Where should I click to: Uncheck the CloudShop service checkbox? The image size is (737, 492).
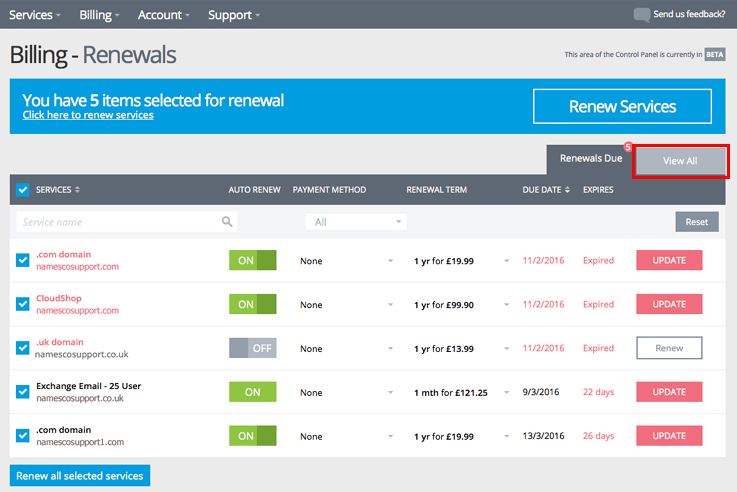click(23, 304)
